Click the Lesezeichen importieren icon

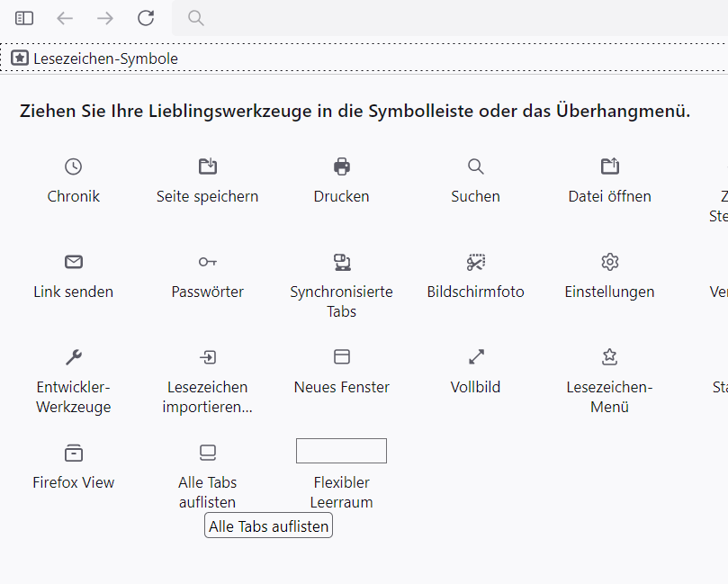tap(208, 357)
